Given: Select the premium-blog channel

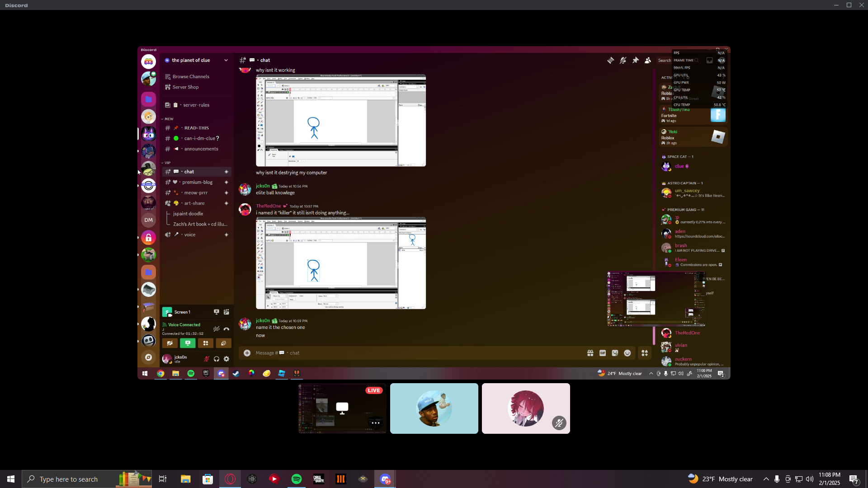Looking at the screenshot, I should coord(197,182).
